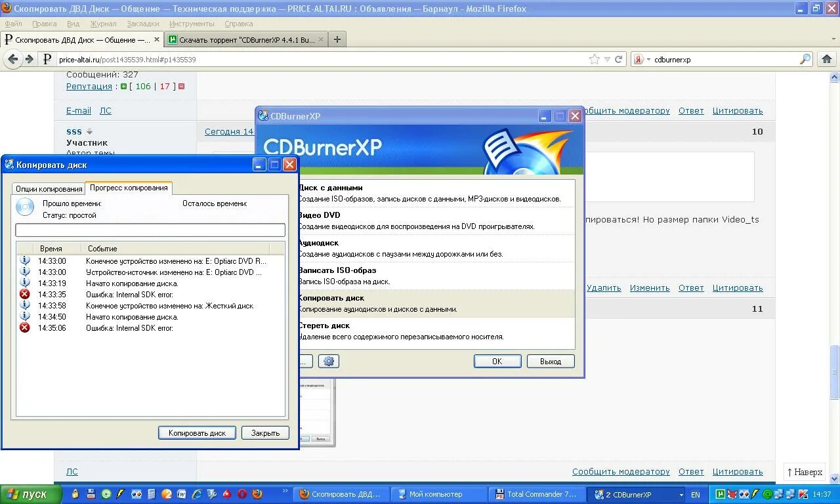Open the Журнал menu
Screen dimensions: 840x504
103,24
